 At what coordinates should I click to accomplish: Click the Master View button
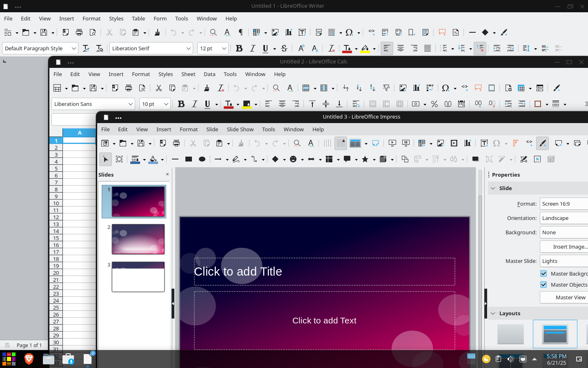pyautogui.click(x=564, y=297)
